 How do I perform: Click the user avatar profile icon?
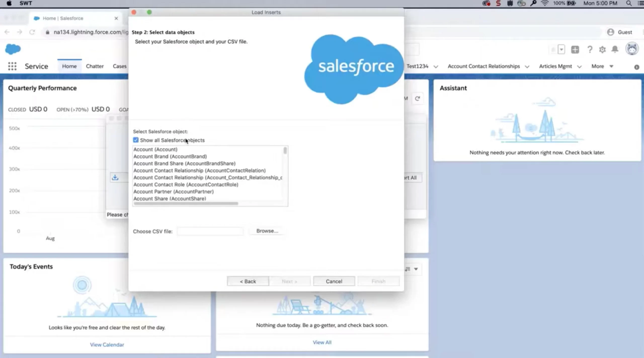[632, 49]
